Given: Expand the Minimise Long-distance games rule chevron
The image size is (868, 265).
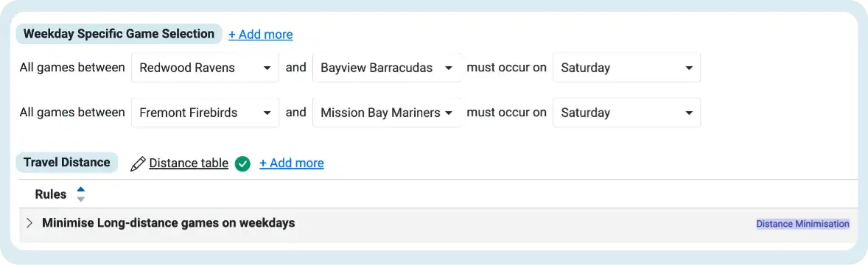Looking at the screenshot, I should coord(29,223).
